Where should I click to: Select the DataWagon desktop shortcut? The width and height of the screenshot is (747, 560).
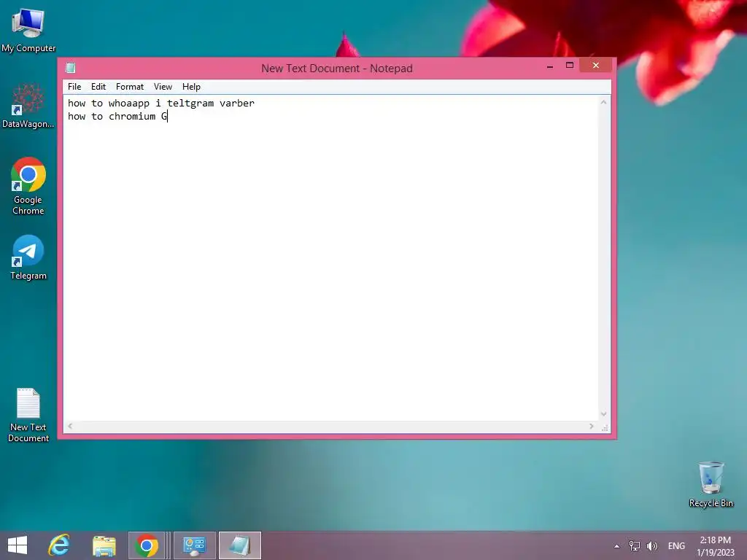point(28,106)
